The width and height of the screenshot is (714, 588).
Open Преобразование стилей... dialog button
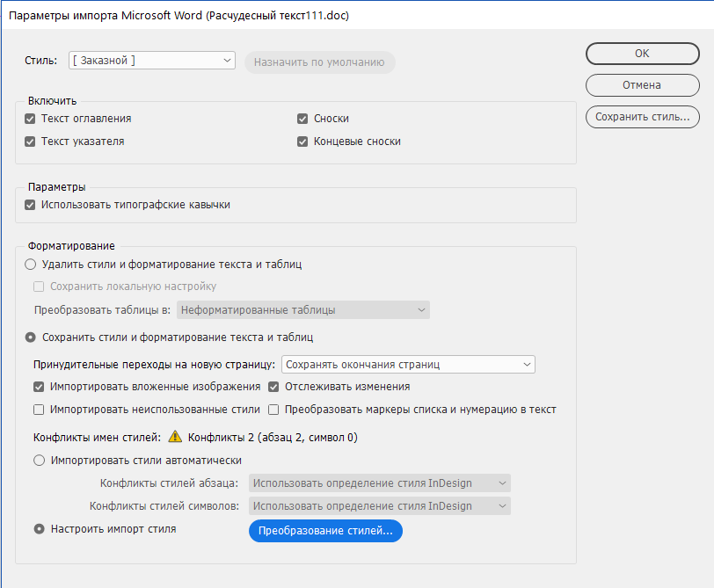pyautogui.click(x=325, y=531)
